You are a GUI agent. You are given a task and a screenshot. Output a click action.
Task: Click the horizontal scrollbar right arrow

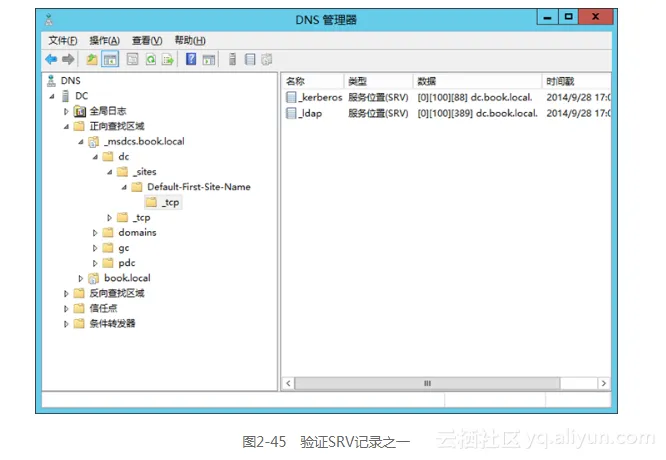(x=604, y=384)
